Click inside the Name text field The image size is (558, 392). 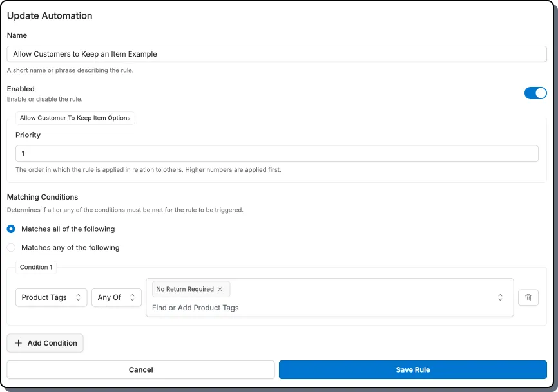point(277,54)
